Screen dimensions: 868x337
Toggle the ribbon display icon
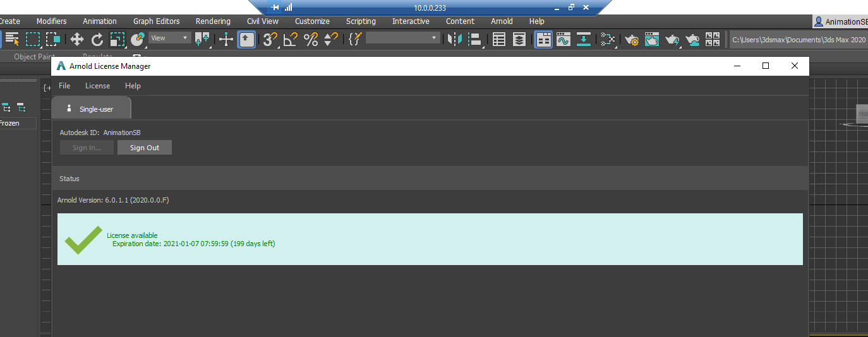point(543,39)
